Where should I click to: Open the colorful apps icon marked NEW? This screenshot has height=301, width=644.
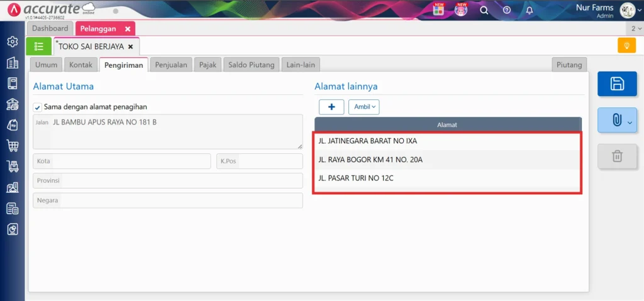point(438,10)
